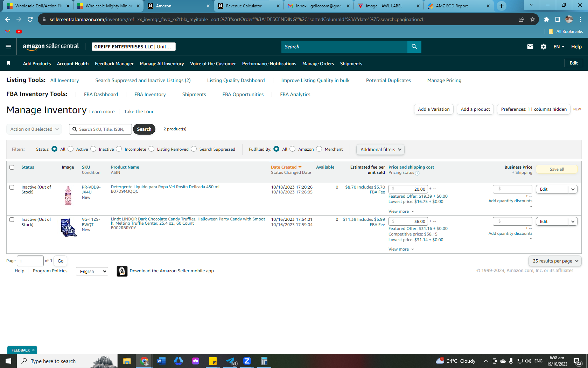Open the settings gear icon

(x=544, y=47)
